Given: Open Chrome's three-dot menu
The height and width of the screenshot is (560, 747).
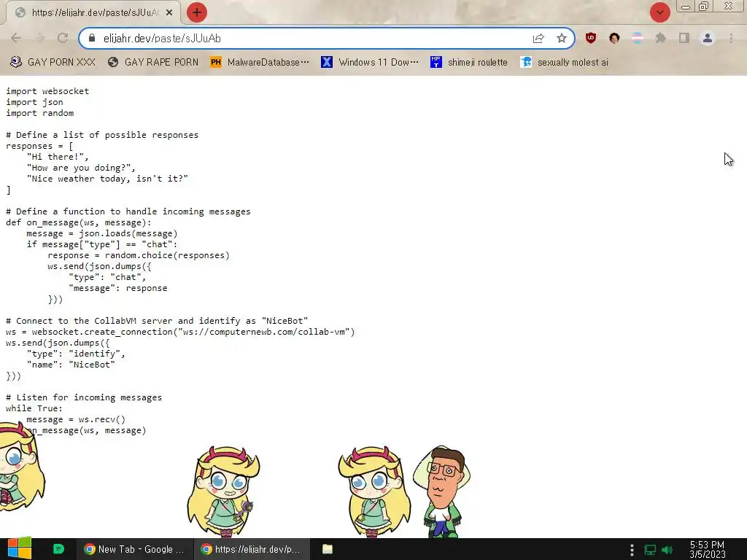Looking at the screenshot, I should [731, 38].
